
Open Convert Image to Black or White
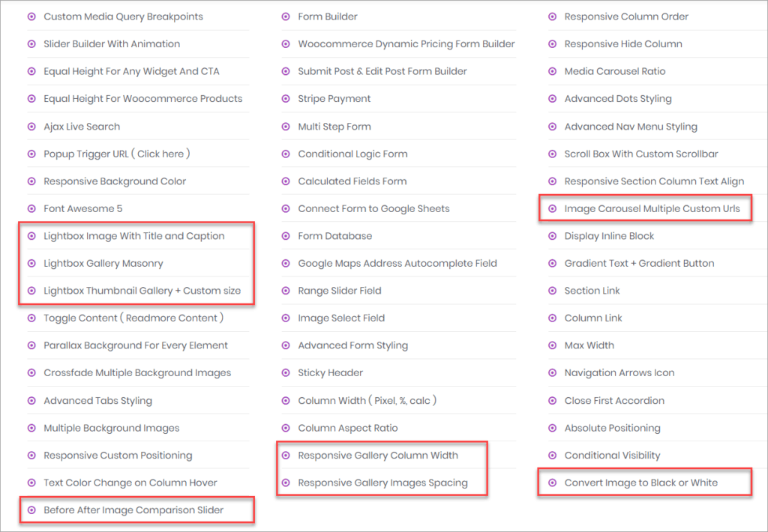640,483
